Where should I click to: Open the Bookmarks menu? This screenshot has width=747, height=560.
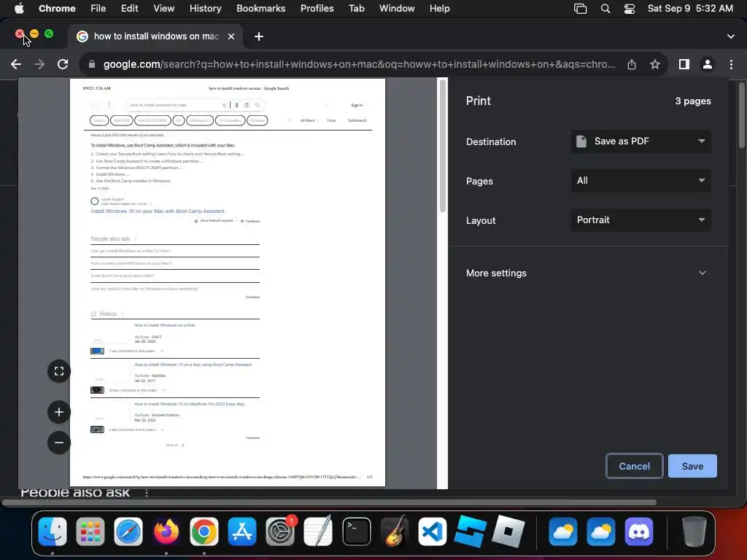click(x=260, y=9)
